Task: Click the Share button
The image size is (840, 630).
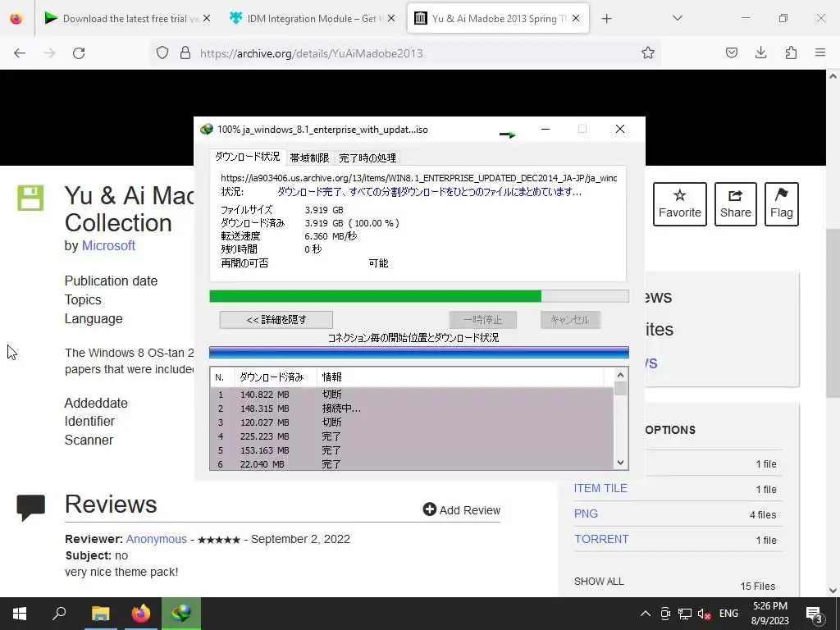Action: [736, 204]
